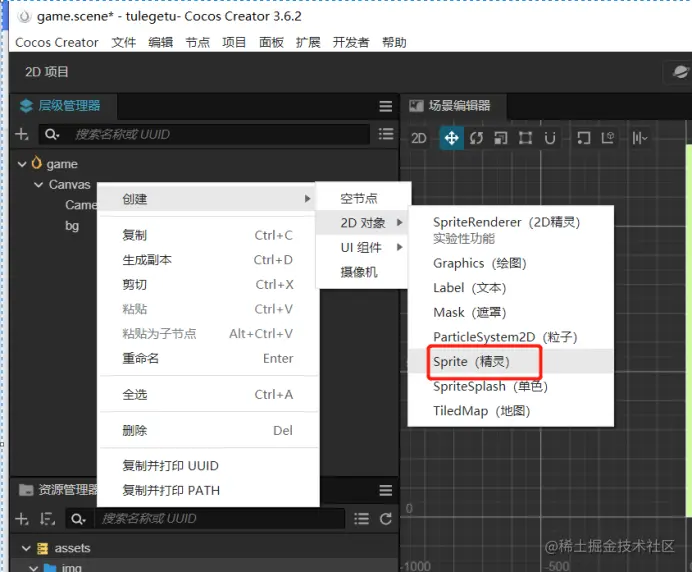Select the bg node in hierarchy

point(72,226)
